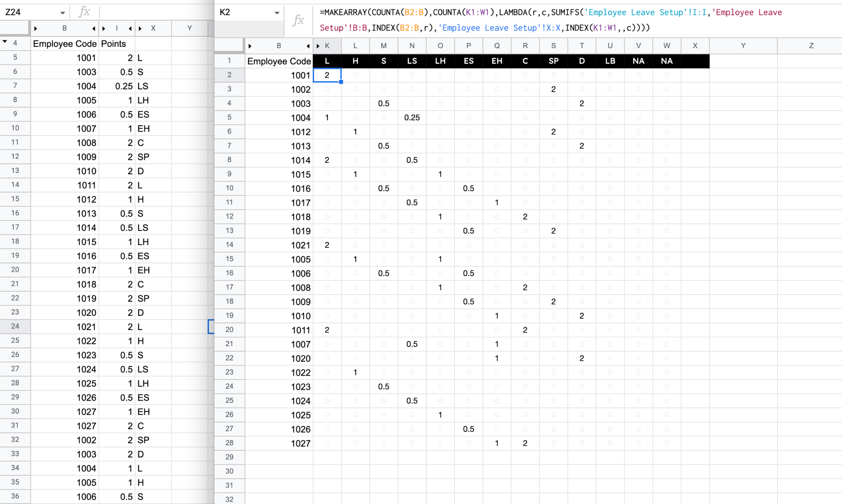Click the black 'H' header cell

coord(355,61)
